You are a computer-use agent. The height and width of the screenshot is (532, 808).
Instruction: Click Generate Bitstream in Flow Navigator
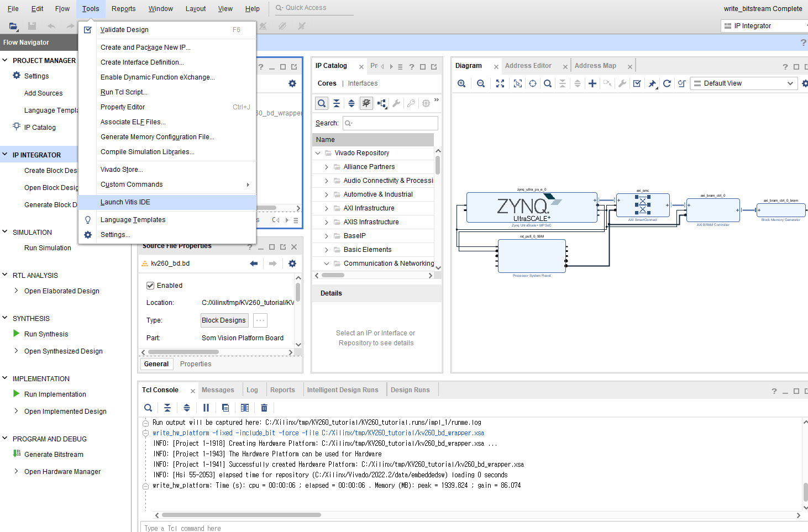click(x=54, y=455)
